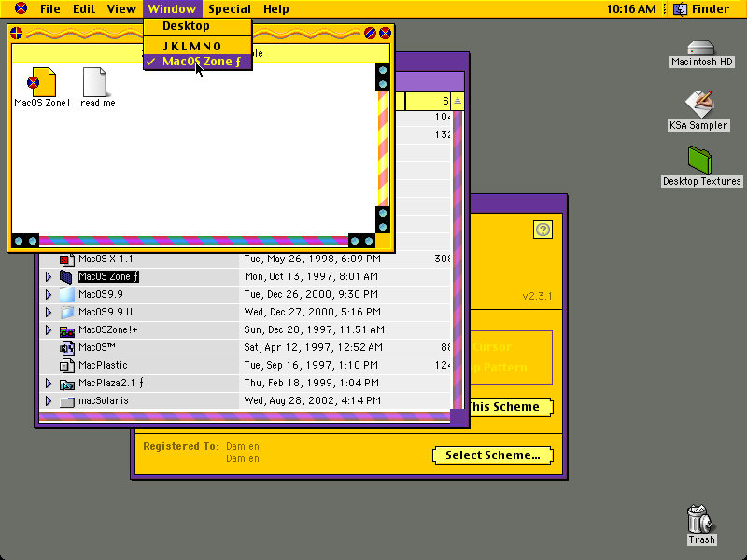Click the zoom box of front window
Viewport: 747px width, 560px height.
[370, 33]
